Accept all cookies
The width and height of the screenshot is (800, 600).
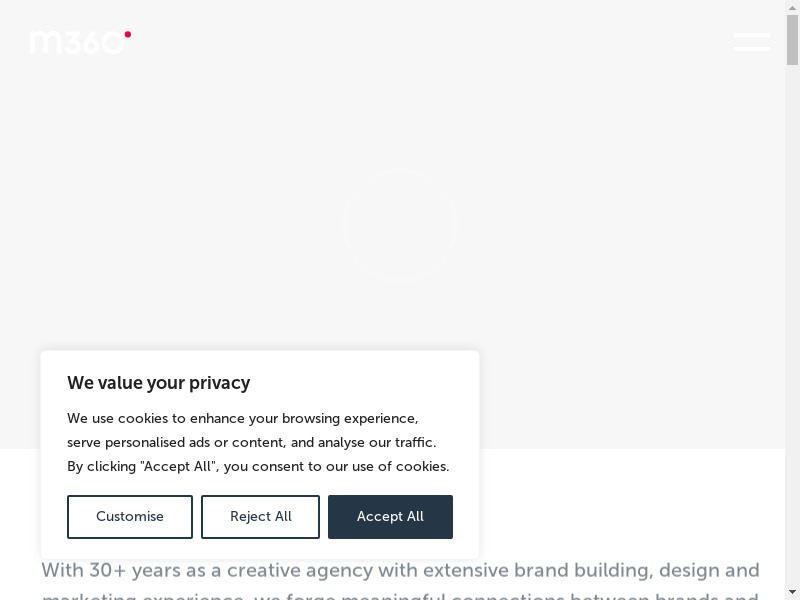pos(390,517)
